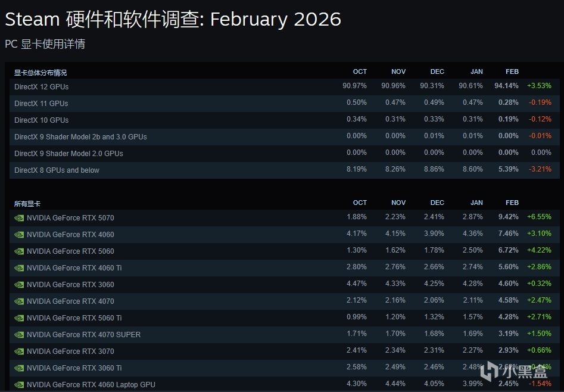Click NVIDIA logo icon beside RTX 4070 SUPER
This screenshot has height=392, width=564.
(19, 335)
